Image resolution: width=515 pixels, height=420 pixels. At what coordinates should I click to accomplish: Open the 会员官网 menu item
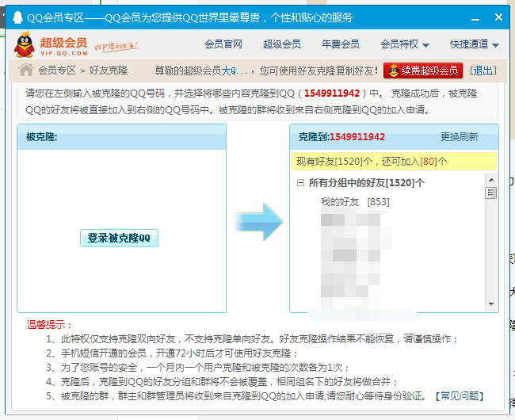(x=223, y=44)
